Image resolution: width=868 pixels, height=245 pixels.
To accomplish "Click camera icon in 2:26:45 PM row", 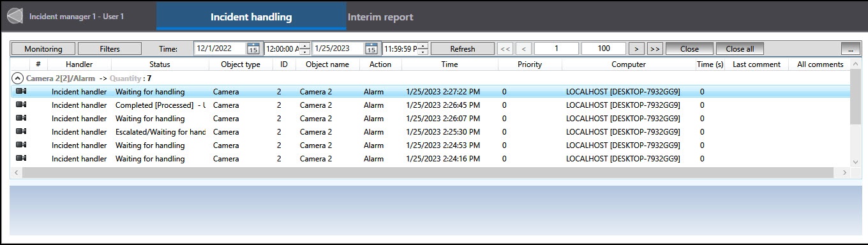I will click(21, 105).
